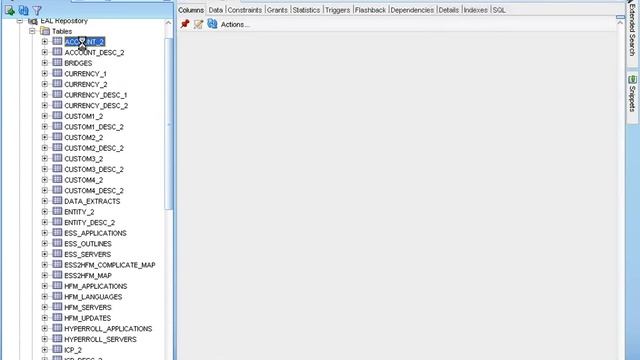Select the ESS2HFM_COMPLICATE_MAP table name
This screenshot has width=640, height=360.
(x=110, y=265)
